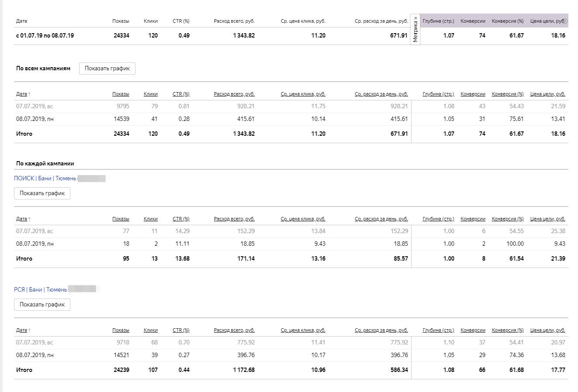Sort all-campaigns table by Клики
The width and height of the screenshot is (578, 392).
tap(150, 94)
